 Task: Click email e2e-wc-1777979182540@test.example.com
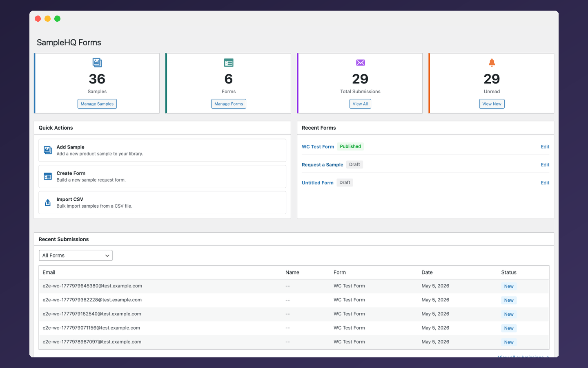92,314
